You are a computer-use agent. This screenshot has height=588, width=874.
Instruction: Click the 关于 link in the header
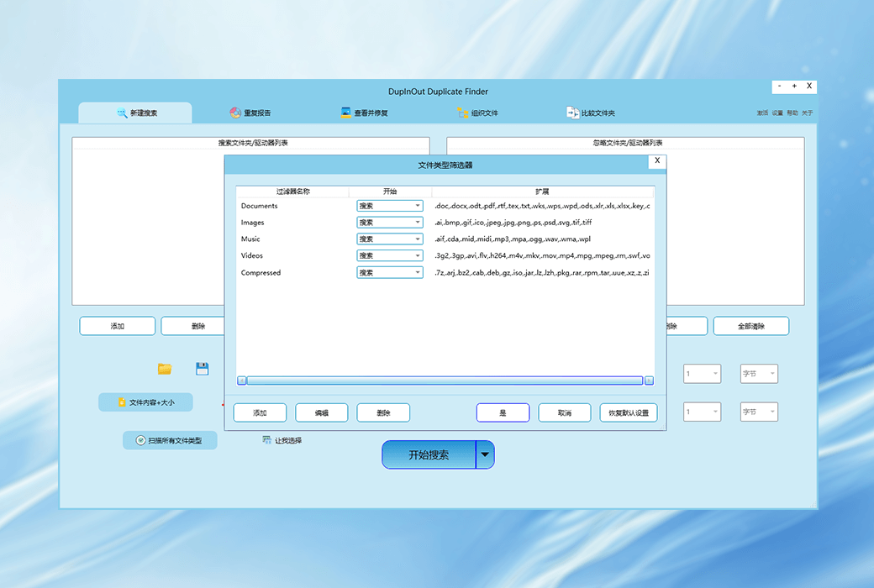point(807,113)
